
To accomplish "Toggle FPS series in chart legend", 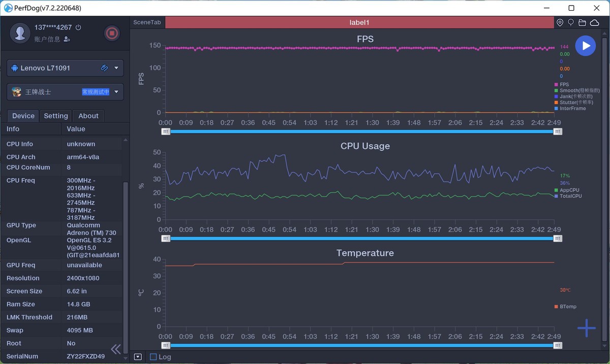I will tap(564, 84).
